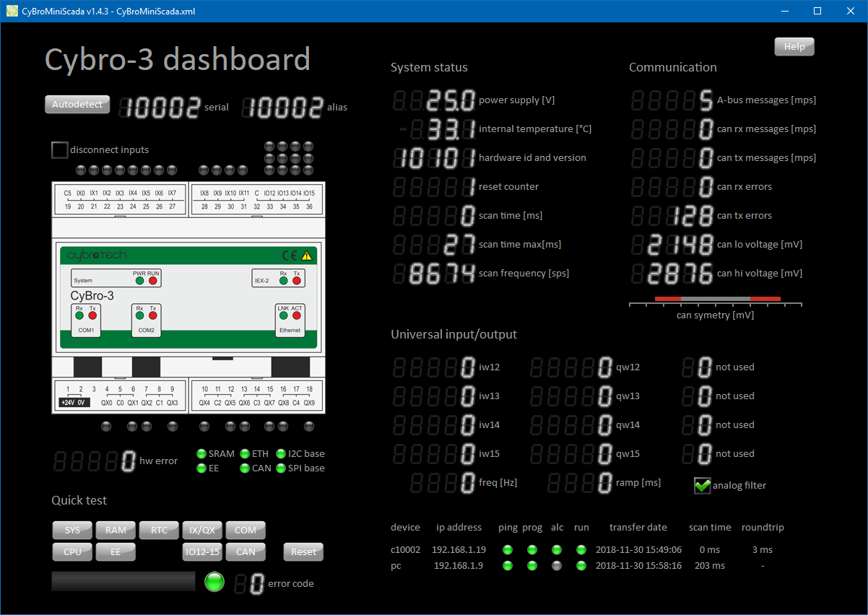Run the CAN quick test
The width and height of the screenshot is (868, 615).
tap(246, 551)
